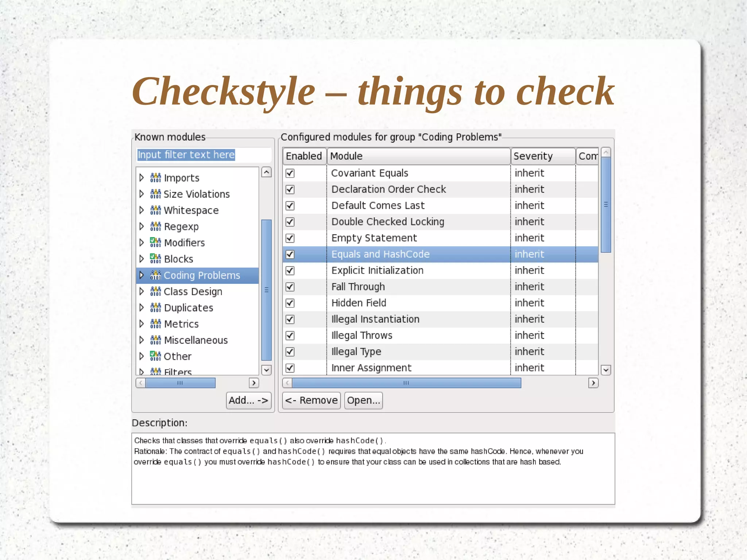Sort by the Module column header
The width and height of the screenshot is (747, 560).
(418, 156)
